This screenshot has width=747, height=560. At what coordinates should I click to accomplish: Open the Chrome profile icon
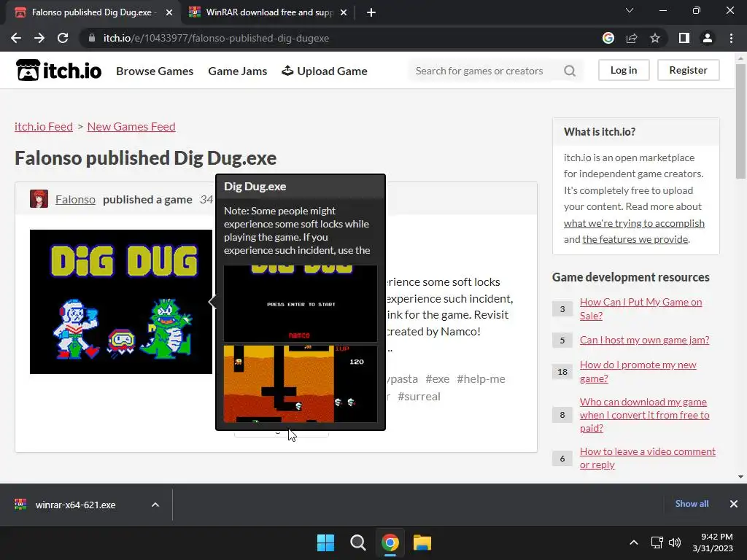(x=708, y=38)
